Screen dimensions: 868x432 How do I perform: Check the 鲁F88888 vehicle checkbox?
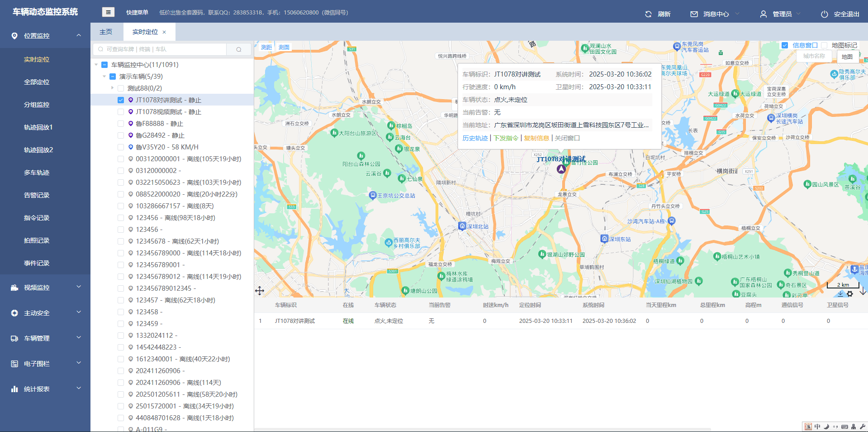[121, 124]
